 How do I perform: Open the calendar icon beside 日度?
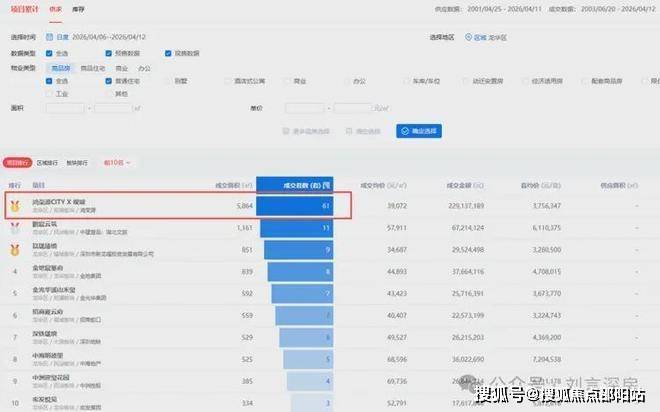click(x=50, y=37)
